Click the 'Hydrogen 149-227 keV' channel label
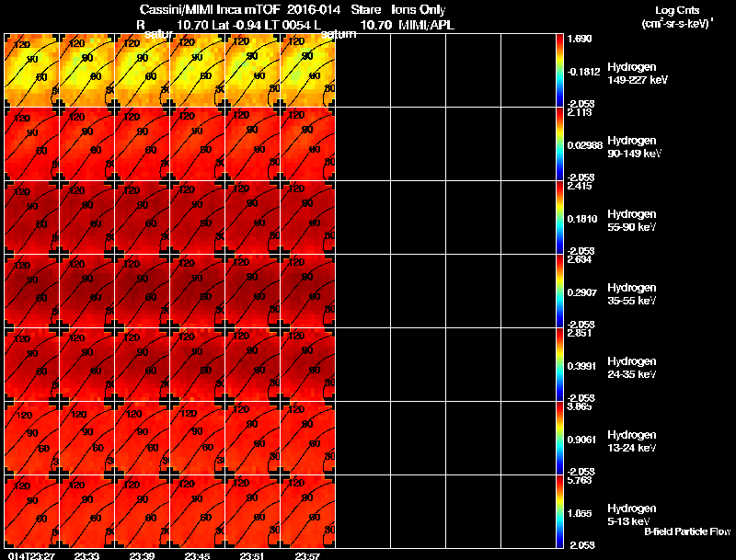Screen dimensions: 736x560 (x=638, y=74)
